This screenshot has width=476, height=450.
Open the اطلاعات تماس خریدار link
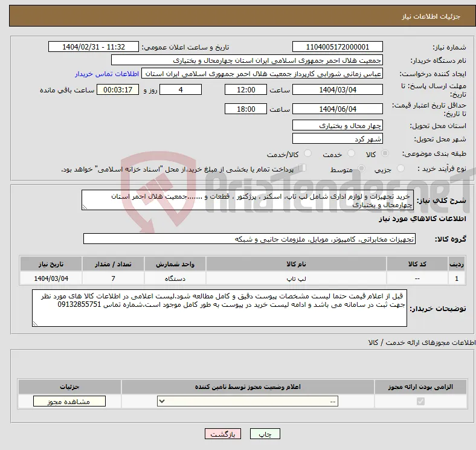(107, 74)
